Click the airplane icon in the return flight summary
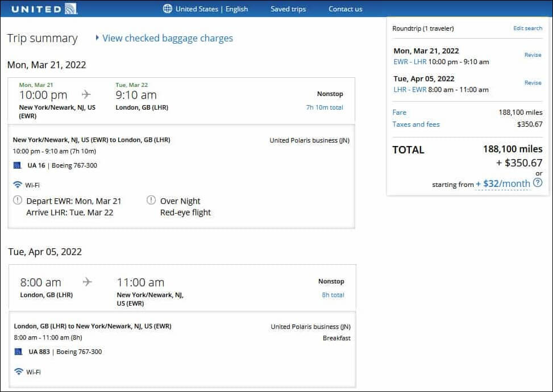553x392 pixels. pos(87,282)
